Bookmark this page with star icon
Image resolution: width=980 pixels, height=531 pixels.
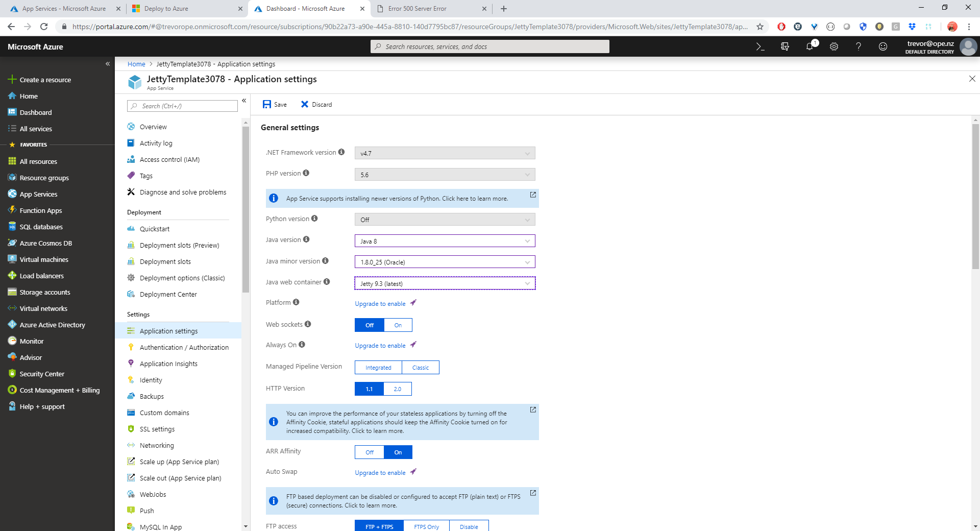tap(760, 27)
